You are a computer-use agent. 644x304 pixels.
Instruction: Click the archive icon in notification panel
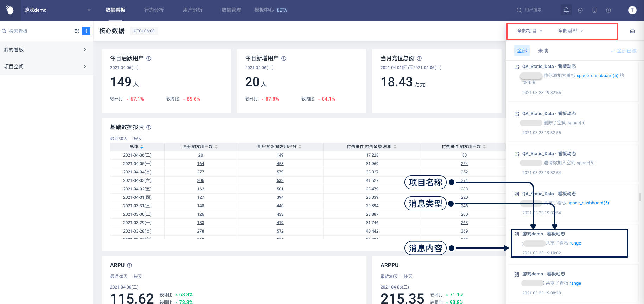[x=632, y=31]
